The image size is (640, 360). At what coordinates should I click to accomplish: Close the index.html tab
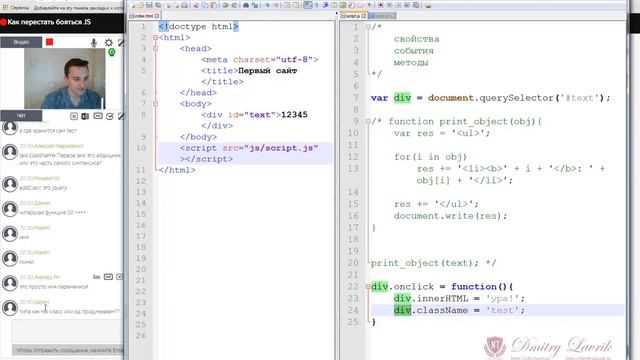(x=157, y=16)
